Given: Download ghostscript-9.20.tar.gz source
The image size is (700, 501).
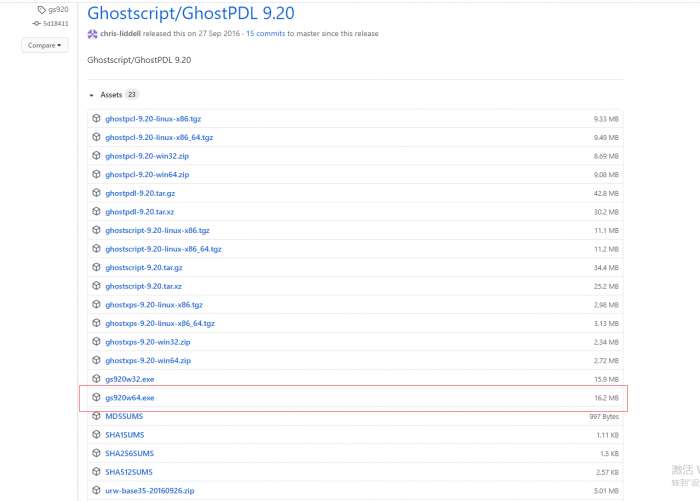Looking at the screenshot, I should [144, 267].
